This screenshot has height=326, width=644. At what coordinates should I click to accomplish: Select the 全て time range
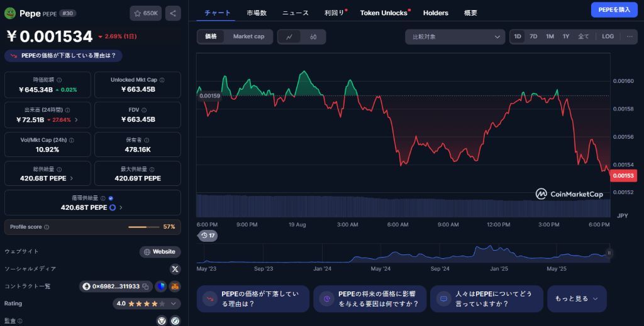click(584, 36)
